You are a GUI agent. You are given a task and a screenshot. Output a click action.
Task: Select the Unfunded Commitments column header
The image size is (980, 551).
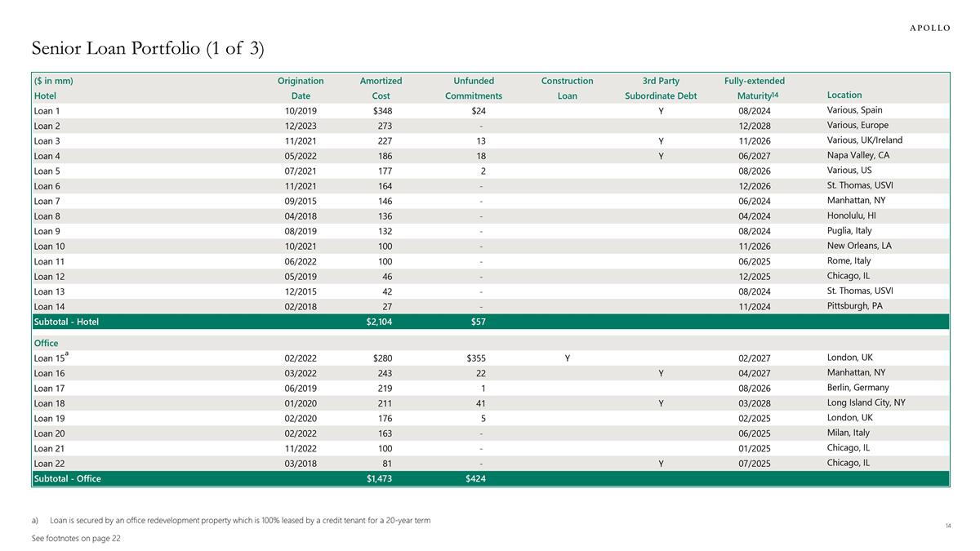(x=473, y=88)
